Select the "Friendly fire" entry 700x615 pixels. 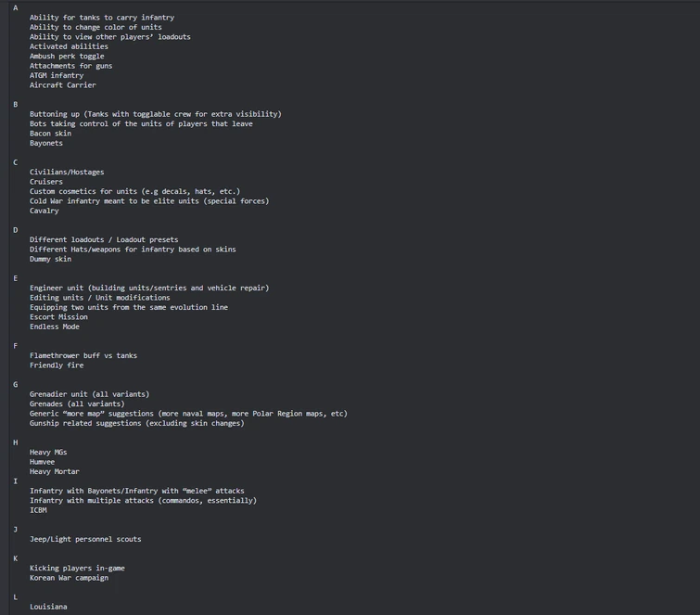click(57, 365)
